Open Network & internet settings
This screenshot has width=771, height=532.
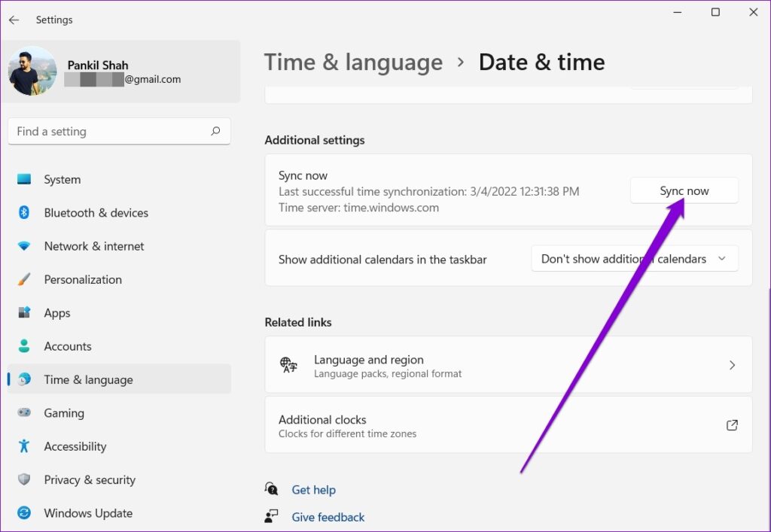coord(25,246)
